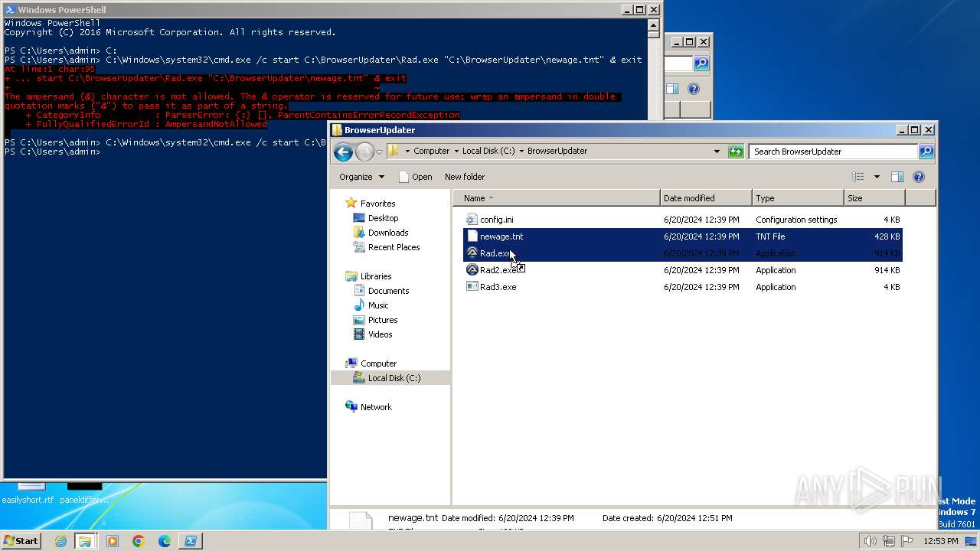Open Recent Places in navigation pane
980x551 pixels.
pyautogui.click(x=394, y=247)
